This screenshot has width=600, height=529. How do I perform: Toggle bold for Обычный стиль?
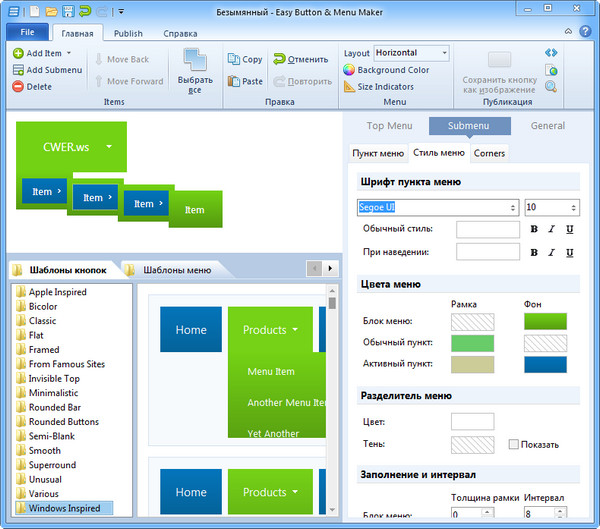coord(535,229)
